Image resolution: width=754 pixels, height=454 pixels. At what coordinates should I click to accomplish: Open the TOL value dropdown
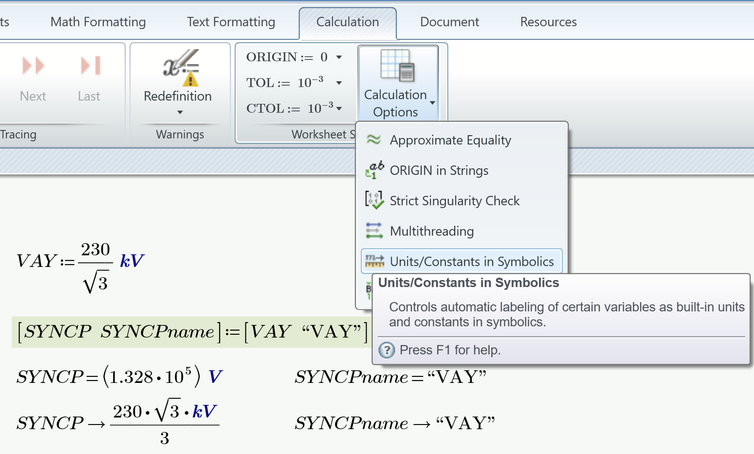(x=339, y=83)
